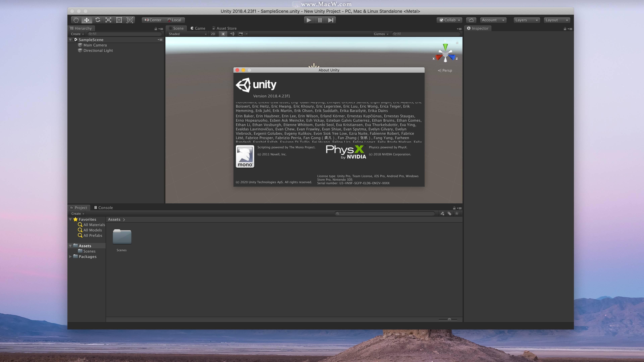Viewport: 644px width, 362px height.
Task: Select the Rotate tool
Action: point(98,20)
